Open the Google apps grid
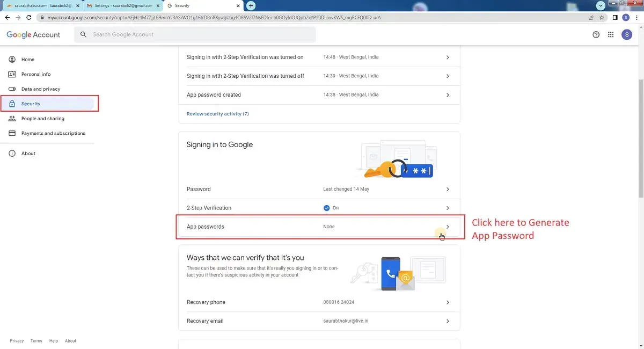The height and width of the screenshot is (349, 644). pos(611,34)
